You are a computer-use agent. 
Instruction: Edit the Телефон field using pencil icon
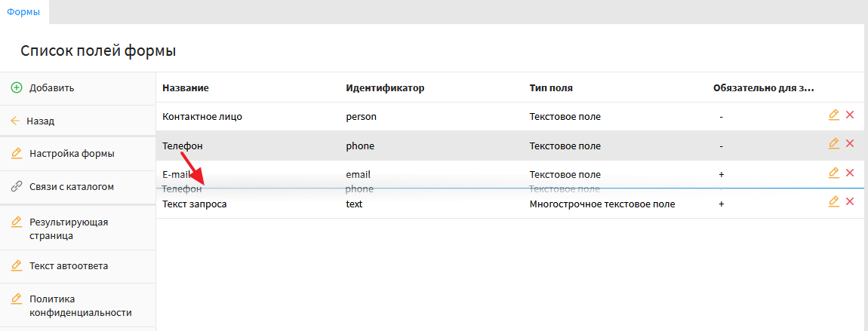click(x=834, y=143)
